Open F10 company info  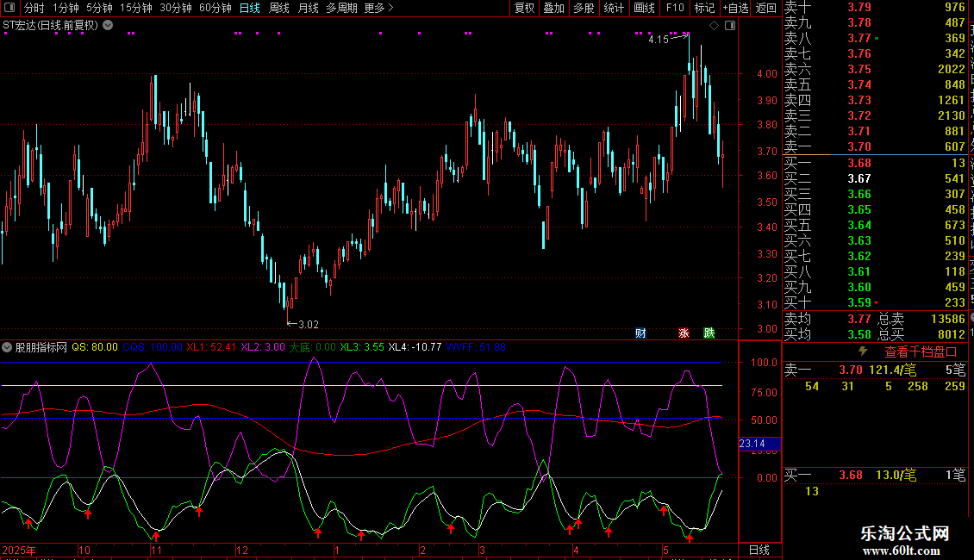pyautogui.click(x=675, y=8)
